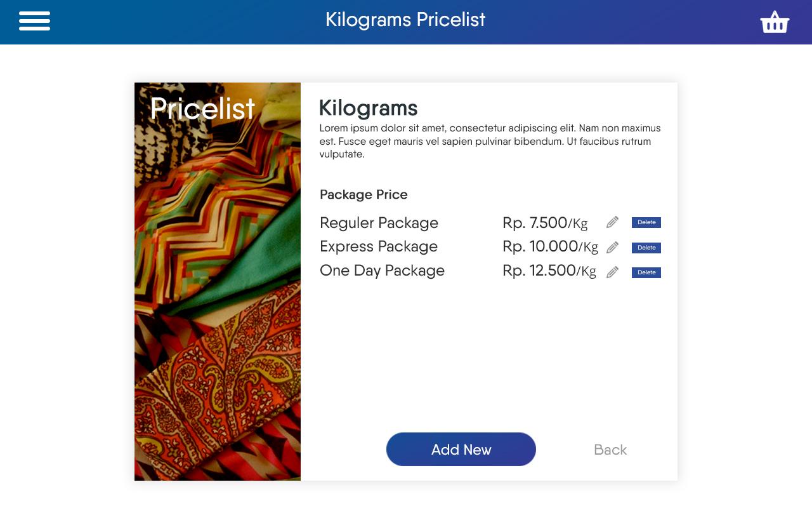Open the shopping basket icon
Viewport: 812px width, 508px height.
(x=774, y=22)
